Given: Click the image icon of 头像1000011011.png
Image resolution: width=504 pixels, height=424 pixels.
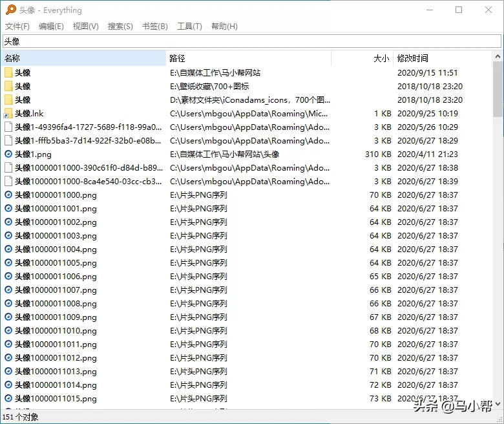Looking at the screenshot, I should pos(8,344).
